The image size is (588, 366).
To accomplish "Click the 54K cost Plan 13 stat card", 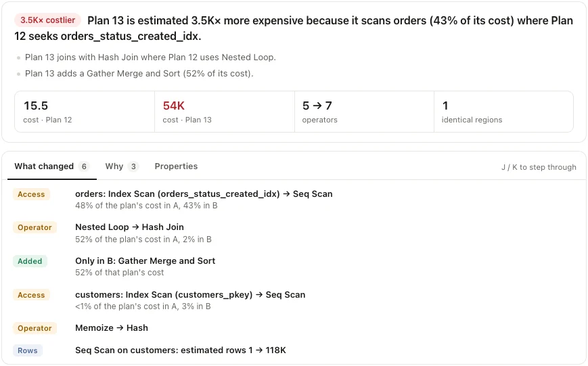I will 224,112.
